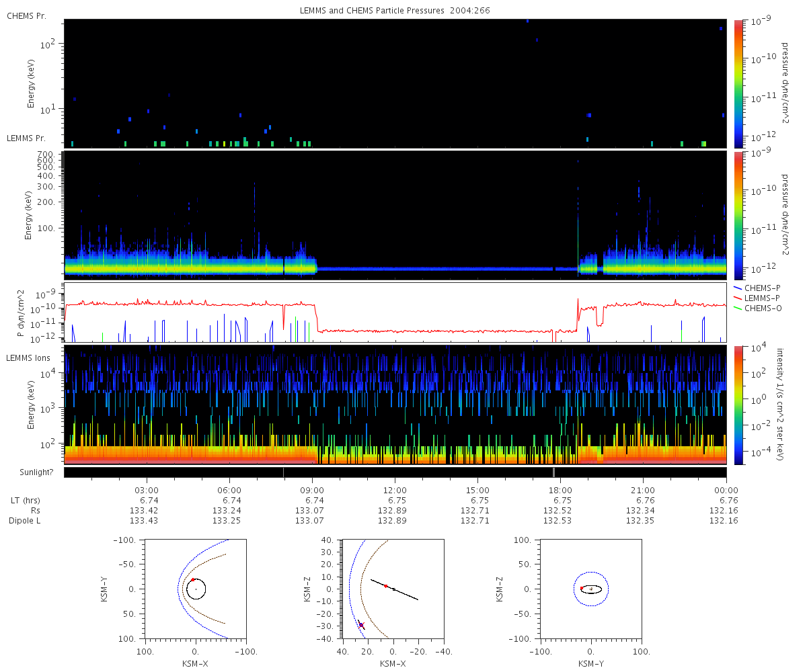Image resolution: width=807 pixels, height=672 pixels.
Task: Select the LT value listed under 03:00
Action: pyautogui.click(x=149, y=501)
